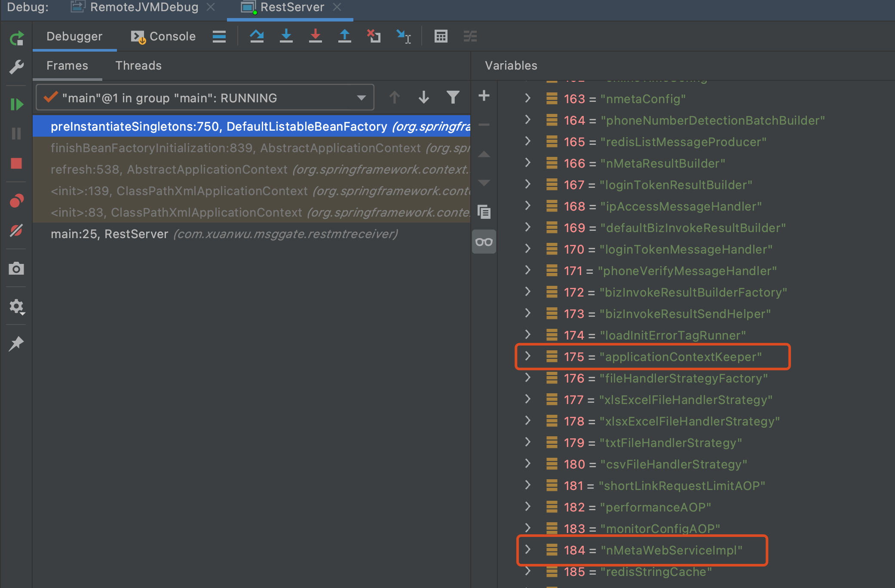The image size is (895, 588).
Task: Select frame <init>:83 ClassPathXmlApplicationContext
Action: 252,212
